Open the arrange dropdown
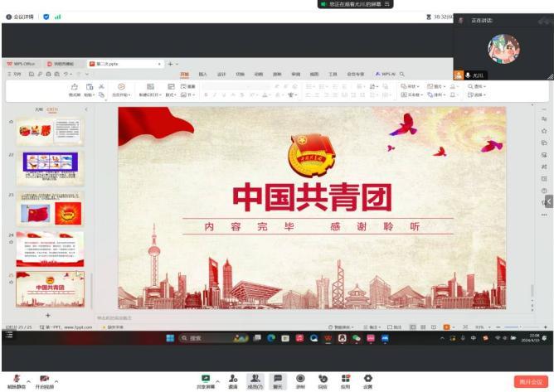This screenshot has width=554, height=392. 436,94
